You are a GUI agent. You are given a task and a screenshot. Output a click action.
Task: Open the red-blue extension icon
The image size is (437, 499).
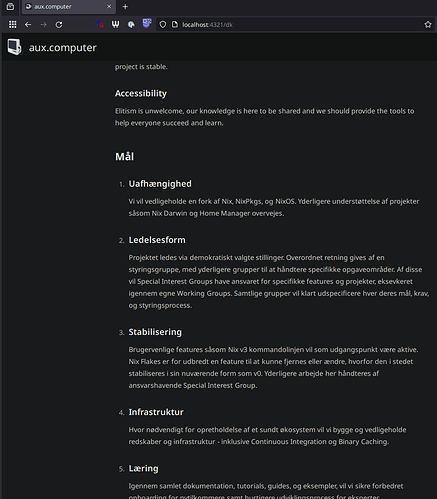coord(100,24)
